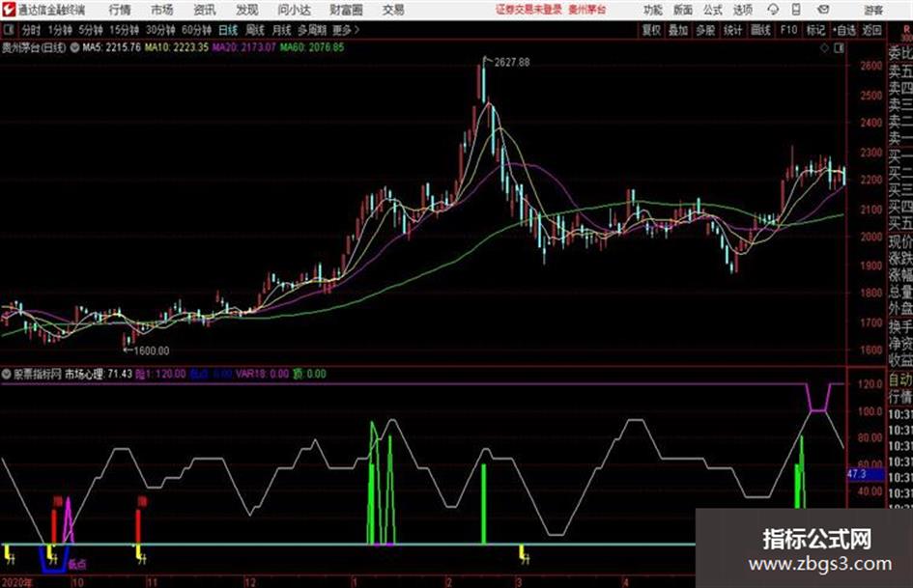Click the 画线 drawing toolbar button

pyautogui.click(x=760, y=30)
